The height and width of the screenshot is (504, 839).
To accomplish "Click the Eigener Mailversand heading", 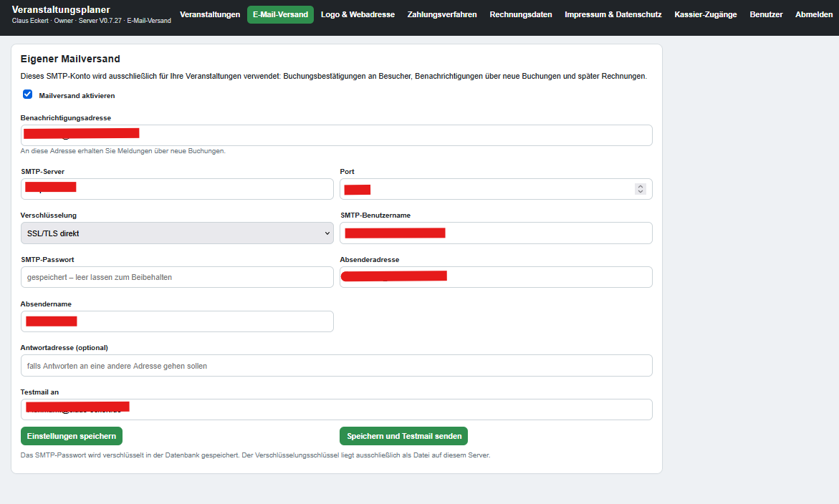I will tap(70, 59).
